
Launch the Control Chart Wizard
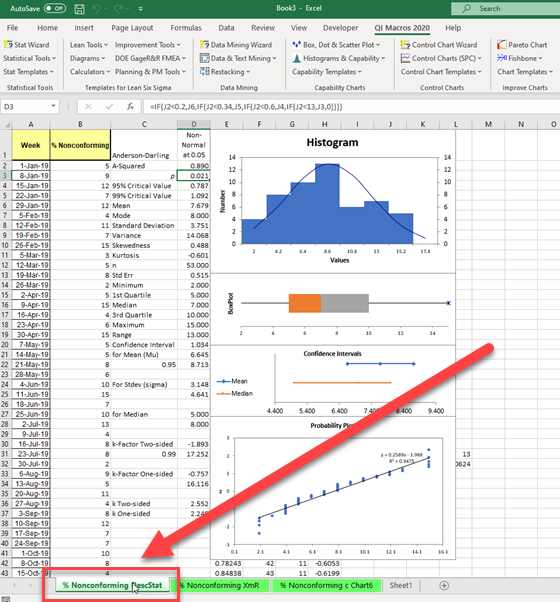439,45
